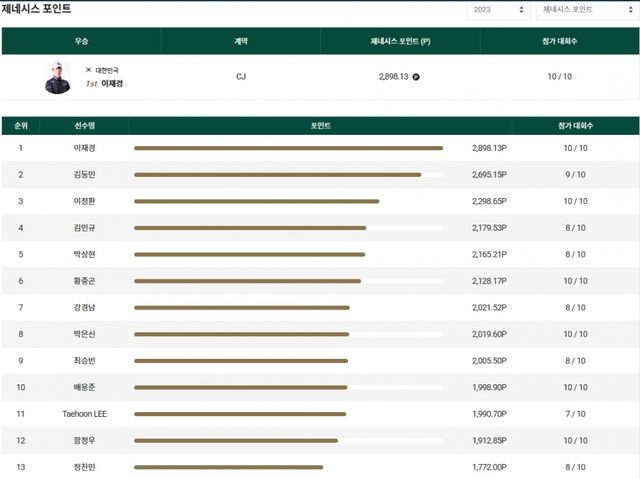Click the 제네시스 포인트 page title
Screen dimensions: 640x479
click(36, 9)
